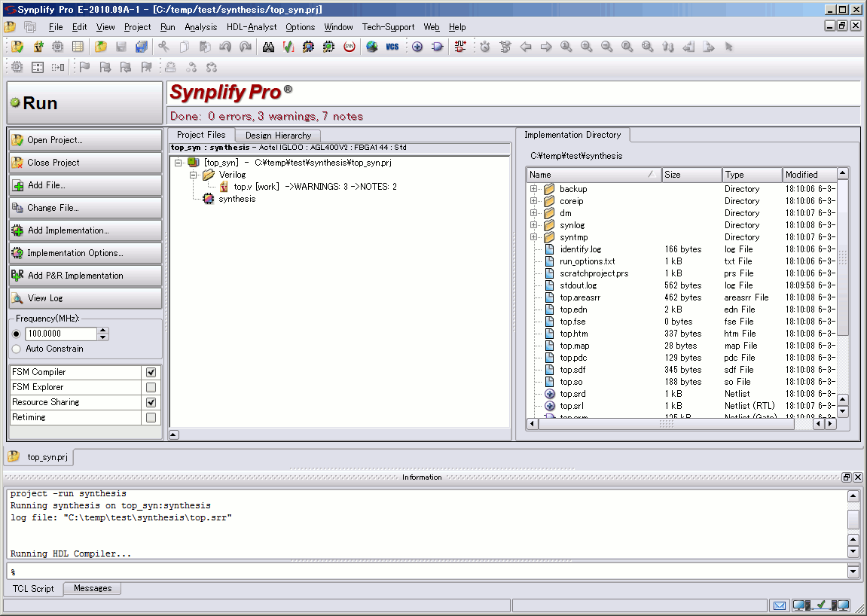The width and height of the screenshot is (867, 616).
Task: Enable the Retiming checkbox
Action: pos(151,417)
